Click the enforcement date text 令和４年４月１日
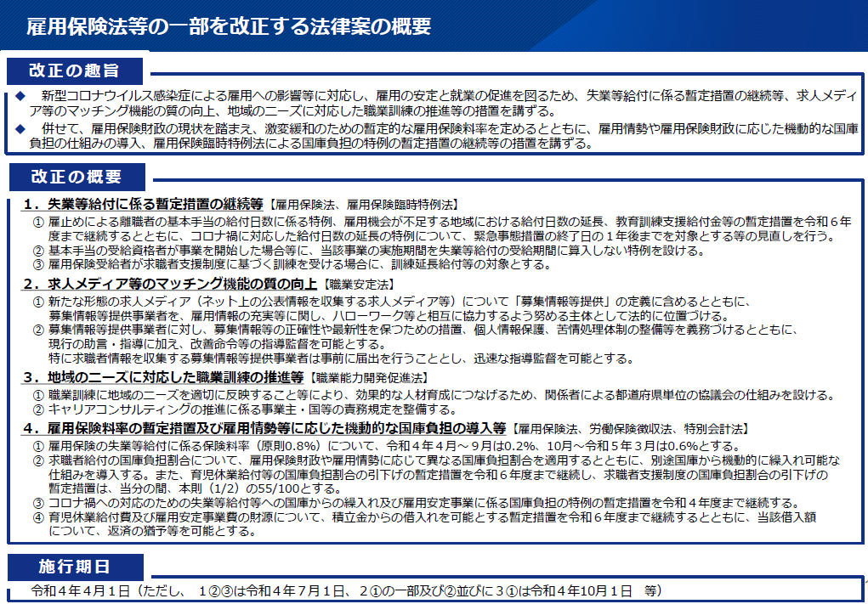Viewport: 868px width, 604px height. [x=81, y=590]
